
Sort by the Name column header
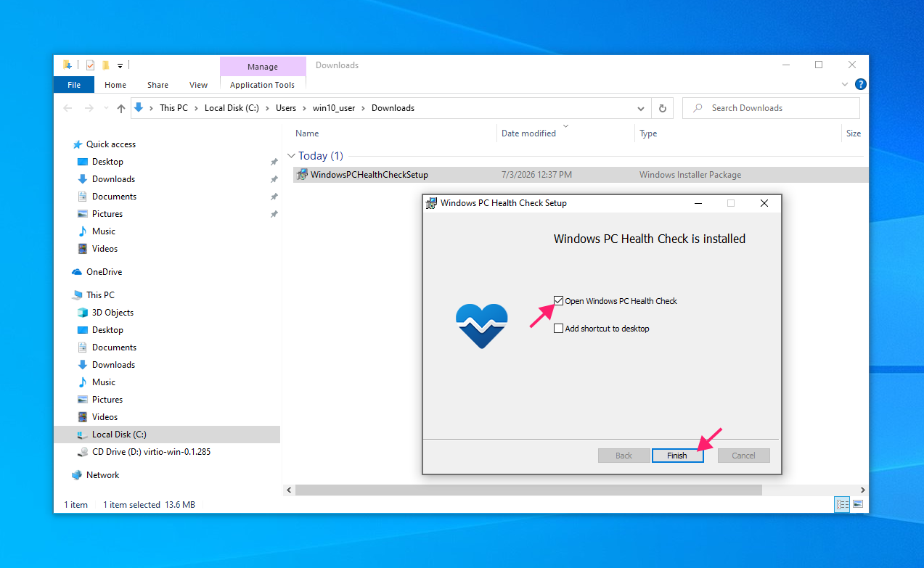click(307, 133)
